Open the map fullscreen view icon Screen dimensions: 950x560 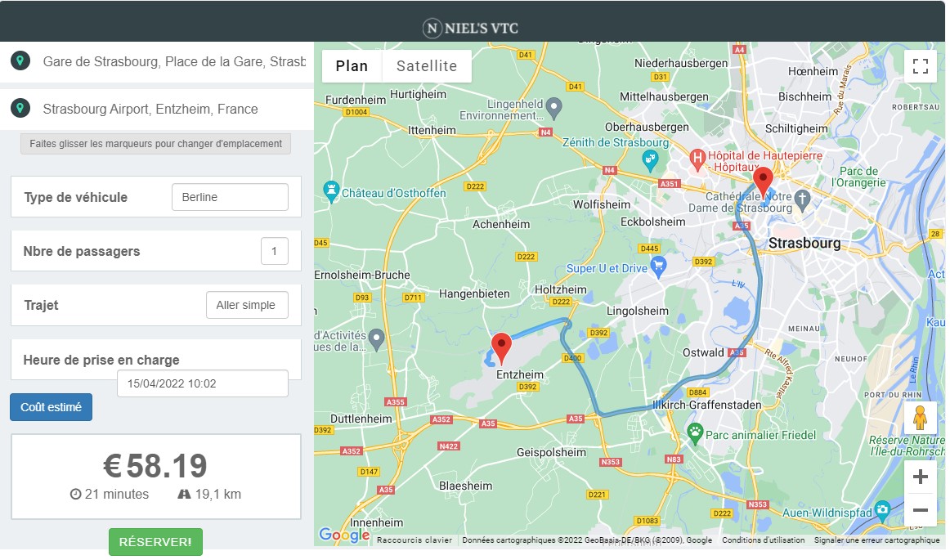pyautogui.click(x=921, y=66)
